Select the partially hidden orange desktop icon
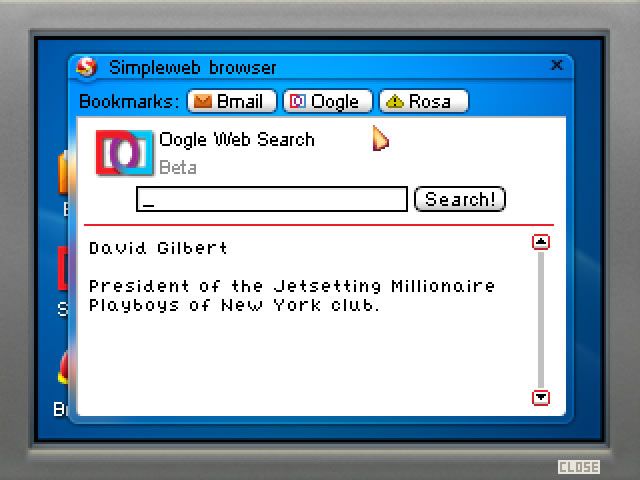The height and width of the screenshot is (480, 640). click(63, 171)
